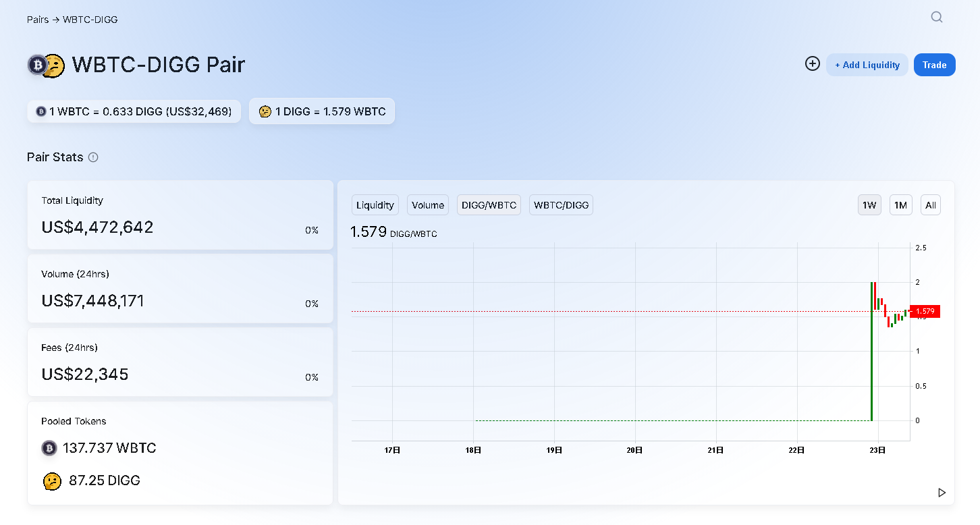Click the 20日 date label on the axis

click(x=635, y=450)
